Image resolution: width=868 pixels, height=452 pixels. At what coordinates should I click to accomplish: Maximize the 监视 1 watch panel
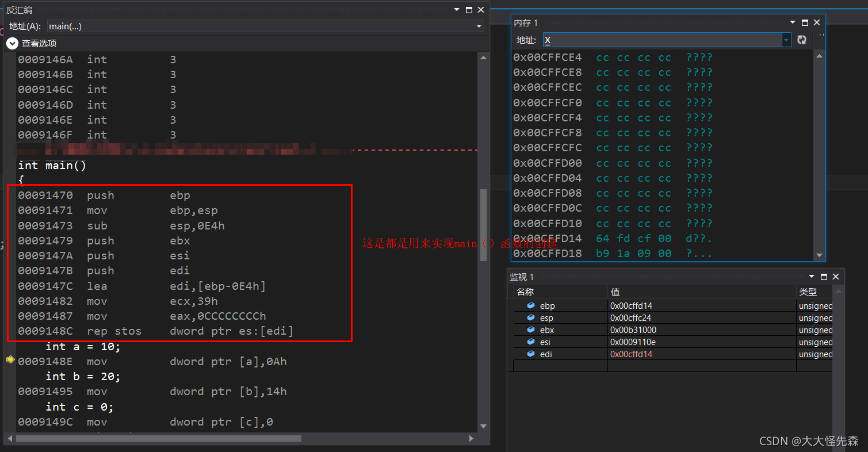coord(824,277)
